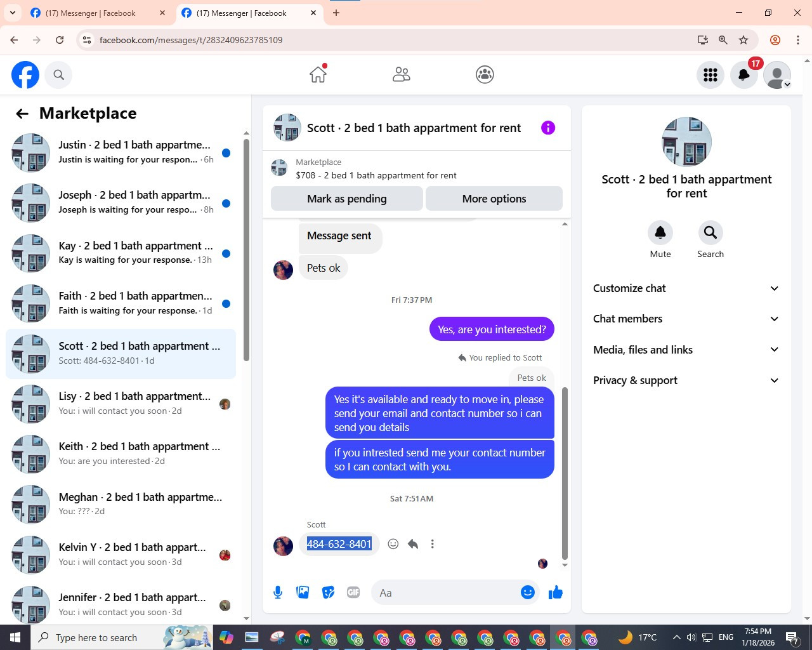Click the highlighted phone number 484-632-8401
The width and height of the screenshot is (812, 650).
tap(339, 544)
